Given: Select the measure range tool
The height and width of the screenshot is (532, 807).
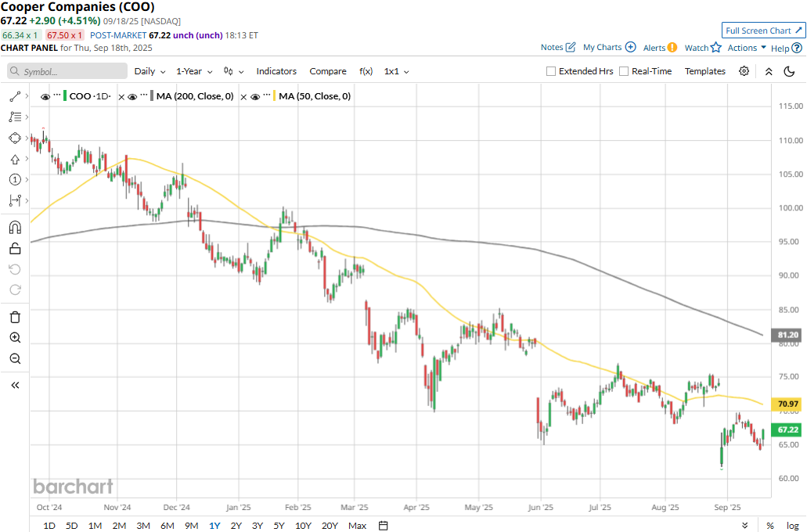Looking at the screenshot, I should pyautogui.click(x=15, y=200).
